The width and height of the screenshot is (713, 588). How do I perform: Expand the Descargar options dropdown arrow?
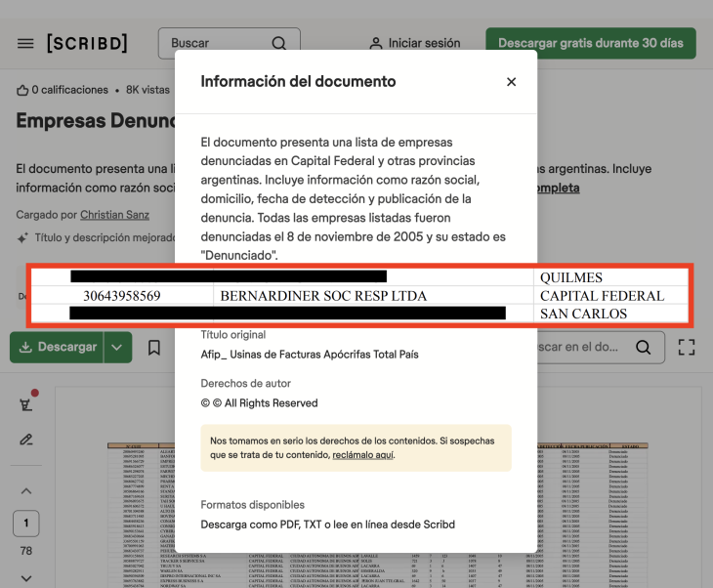click(117, 348)
